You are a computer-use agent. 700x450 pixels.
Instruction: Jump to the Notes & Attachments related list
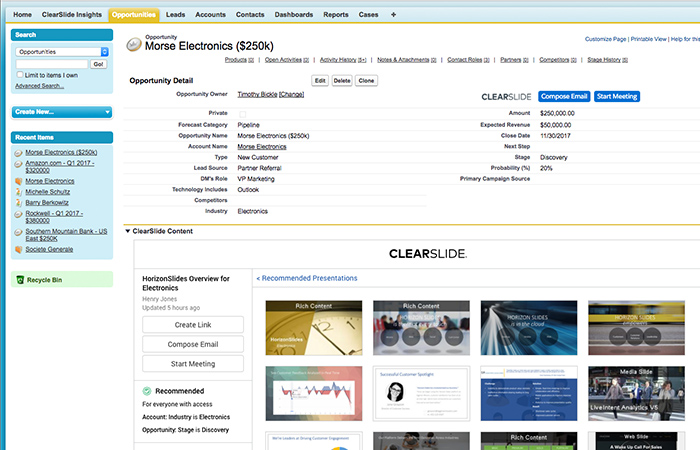coord(407,60)
